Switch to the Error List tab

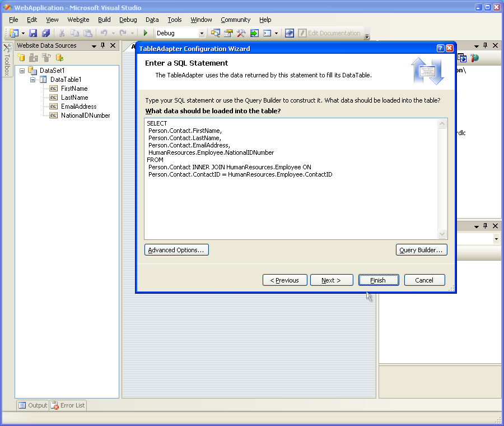[x=68, y=405]
